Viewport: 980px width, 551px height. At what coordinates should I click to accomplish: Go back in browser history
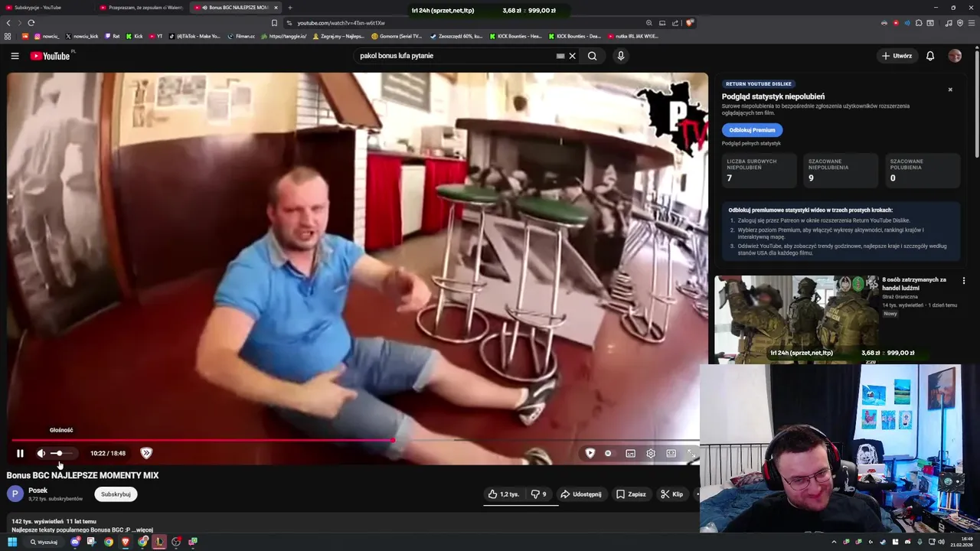[8, 23]
